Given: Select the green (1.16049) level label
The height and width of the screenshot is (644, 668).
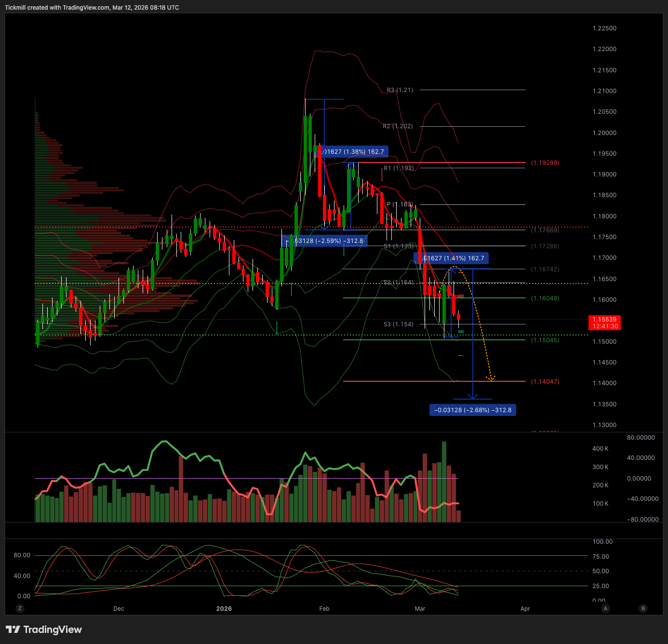Looking at the screenshot, I should [545, 298].
